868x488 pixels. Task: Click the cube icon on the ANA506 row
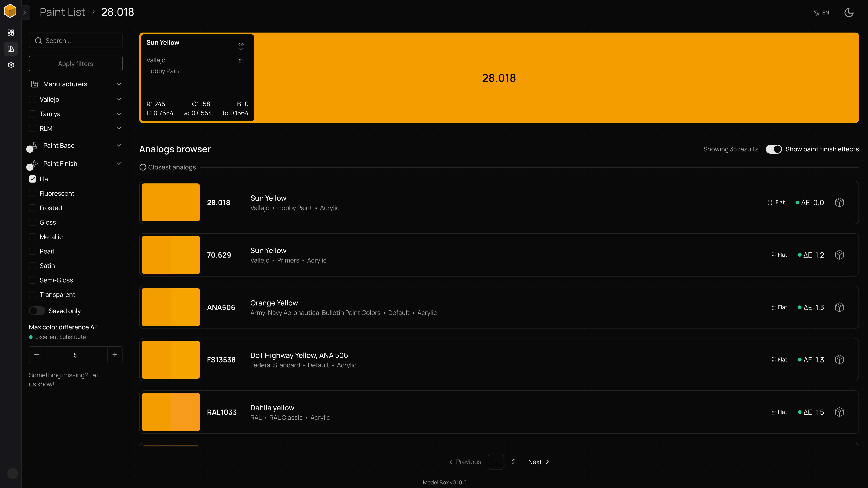point(839,307)
